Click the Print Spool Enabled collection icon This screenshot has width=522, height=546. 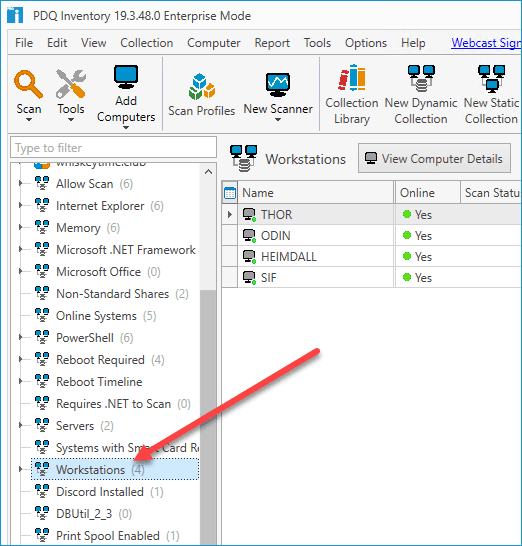42,535
